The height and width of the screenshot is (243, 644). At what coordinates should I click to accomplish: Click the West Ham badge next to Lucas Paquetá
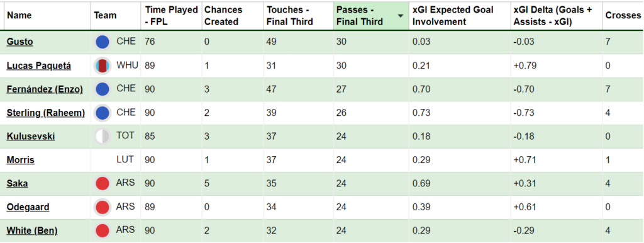tap(103, 66)
